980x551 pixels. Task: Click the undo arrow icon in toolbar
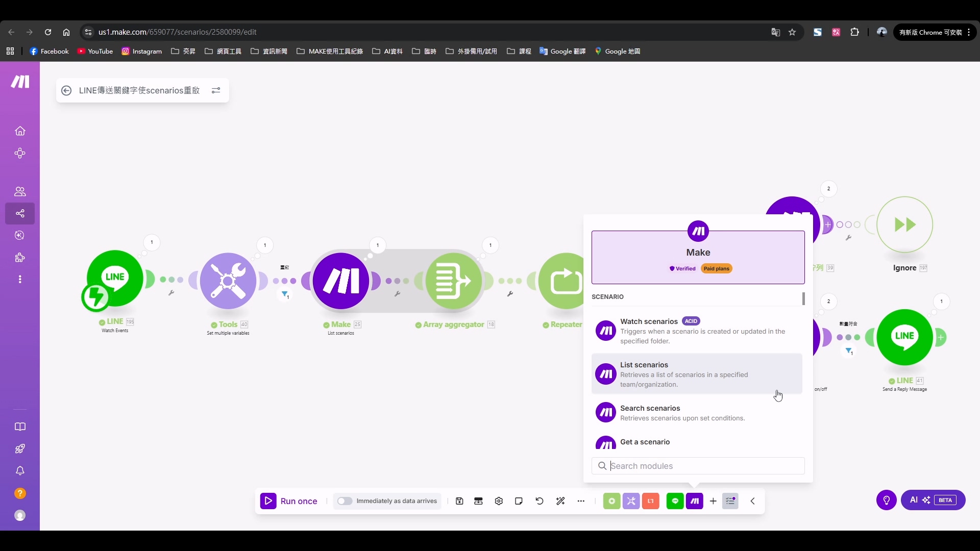tap(540, 501)
